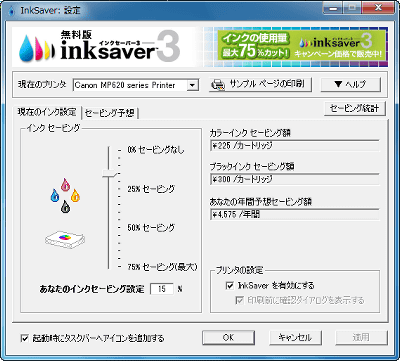Click the キャンセル cancel button
The width and height of the screenshot is (400, 361).
tap(295, 337)
